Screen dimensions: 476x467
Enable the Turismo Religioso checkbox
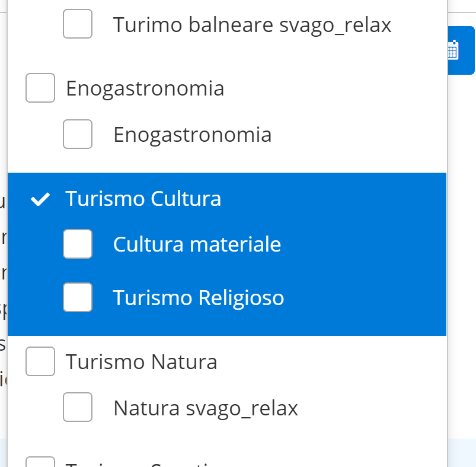tap(78, 297)
